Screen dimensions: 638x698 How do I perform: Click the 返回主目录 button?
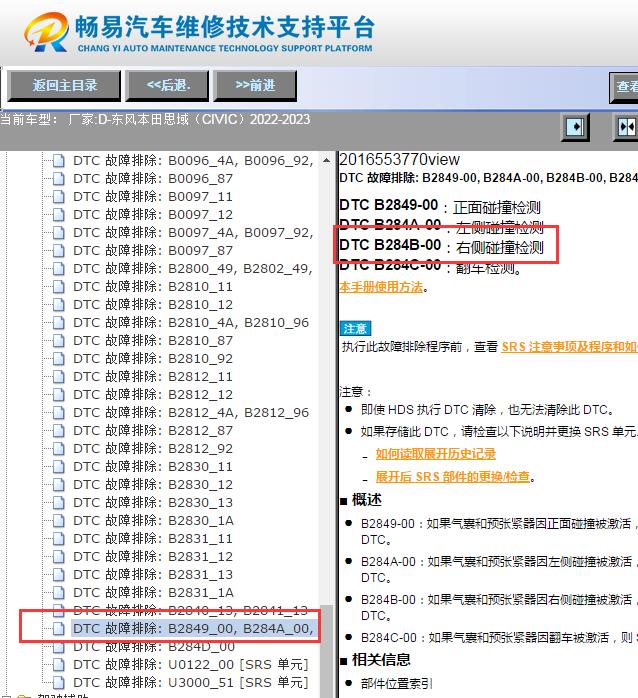coord(64,85)
